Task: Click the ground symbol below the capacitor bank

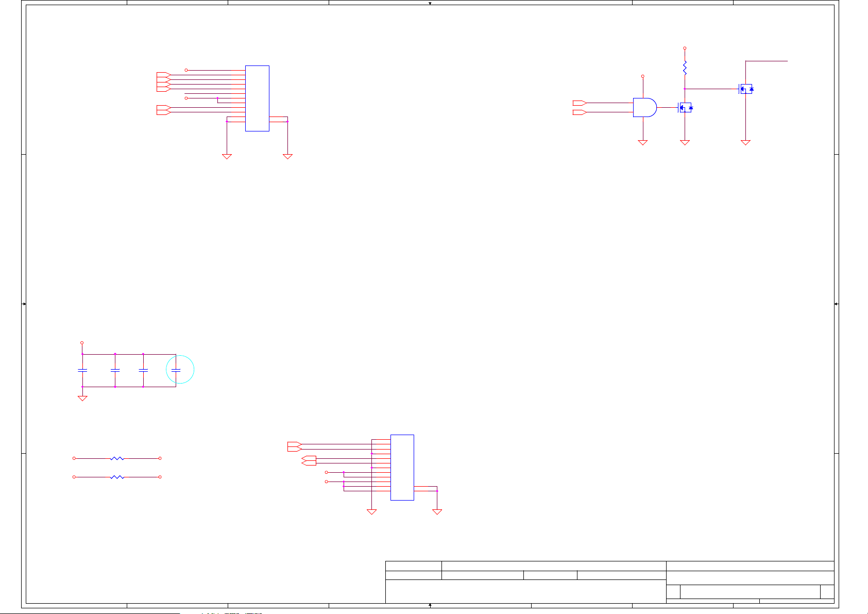Action: pos(82,398)
